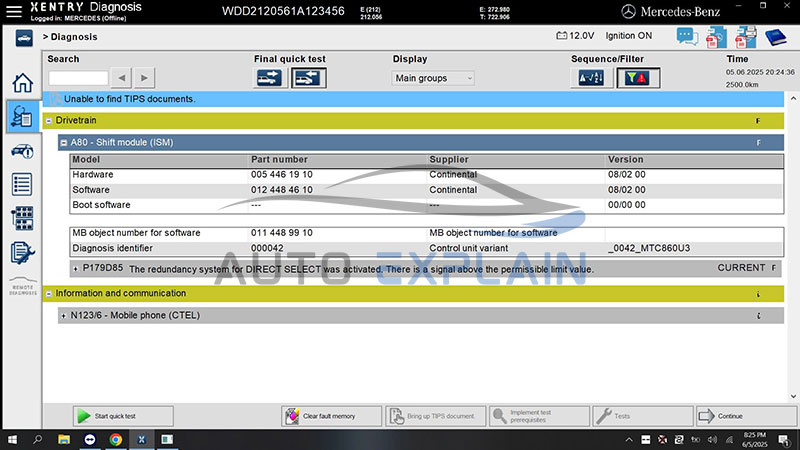Select the Software part number 012 448 46 10
Screen dimensions: 800x450
pos(282,190)
